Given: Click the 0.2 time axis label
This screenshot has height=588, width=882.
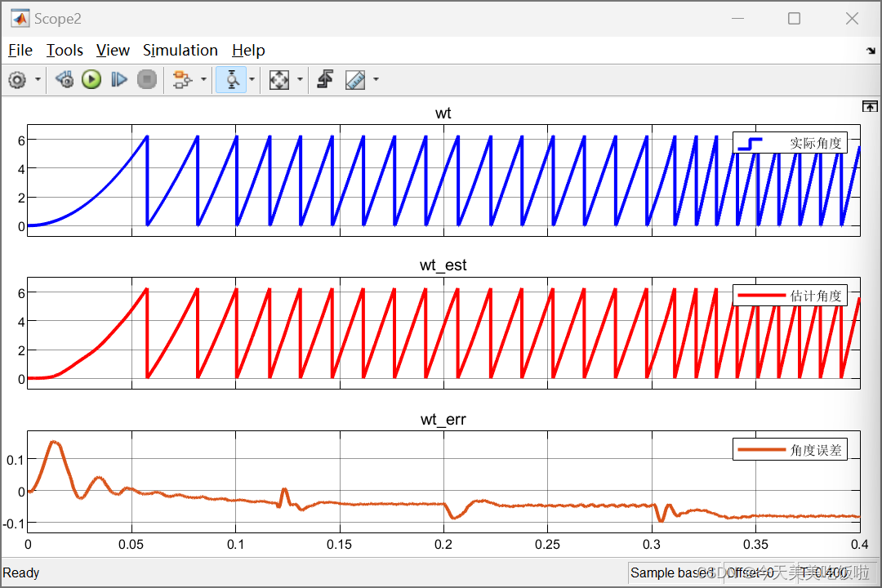Looking at the screenshot, I should (x=443, y=544).
